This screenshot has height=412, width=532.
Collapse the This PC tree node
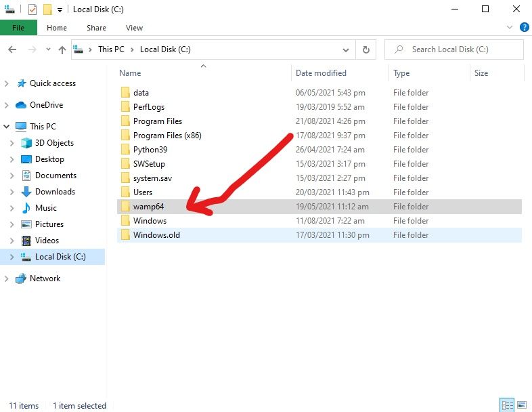click(x=7, y=127)
